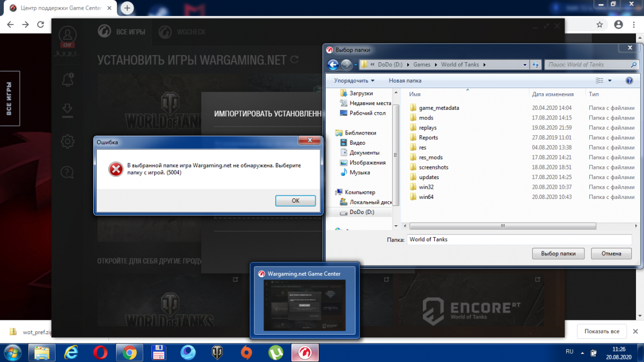Select Games in the address path

tap(422, 64)
